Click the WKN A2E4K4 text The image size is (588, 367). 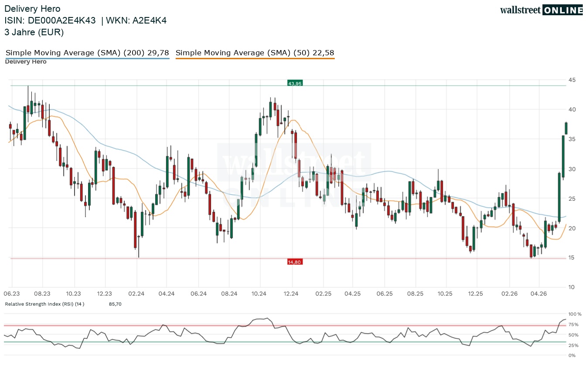(x=137, y=20)
